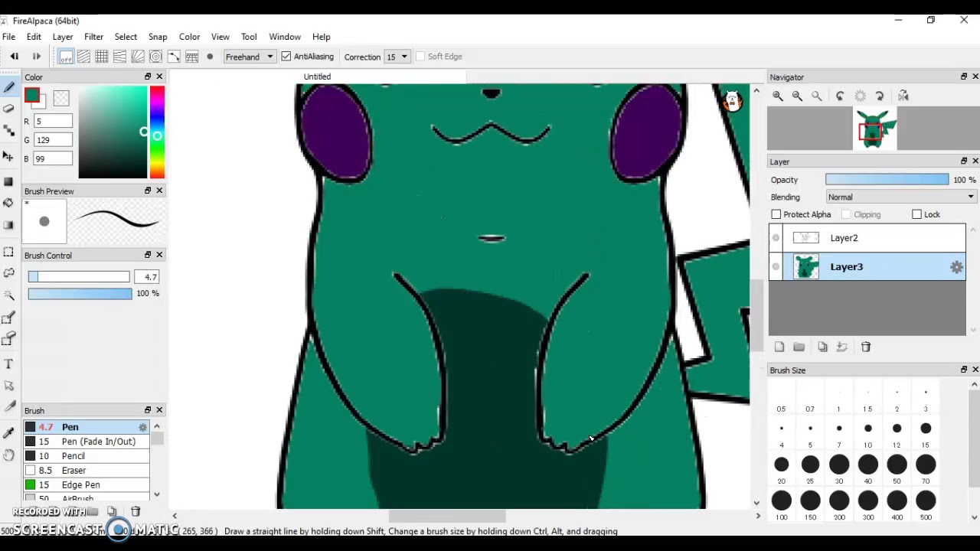Open Freehand mode dropdown
The height and width of the screenshot is (551, 980).
pos(249,57)
